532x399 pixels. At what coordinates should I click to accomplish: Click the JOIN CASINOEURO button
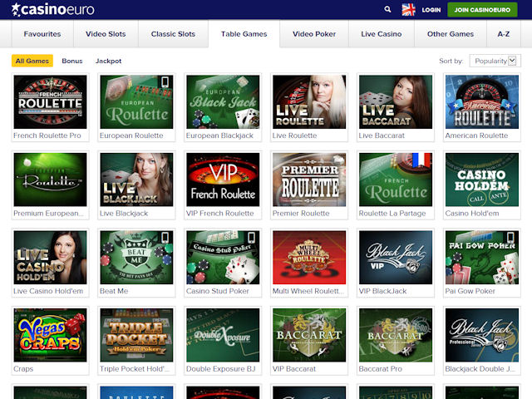482,10
